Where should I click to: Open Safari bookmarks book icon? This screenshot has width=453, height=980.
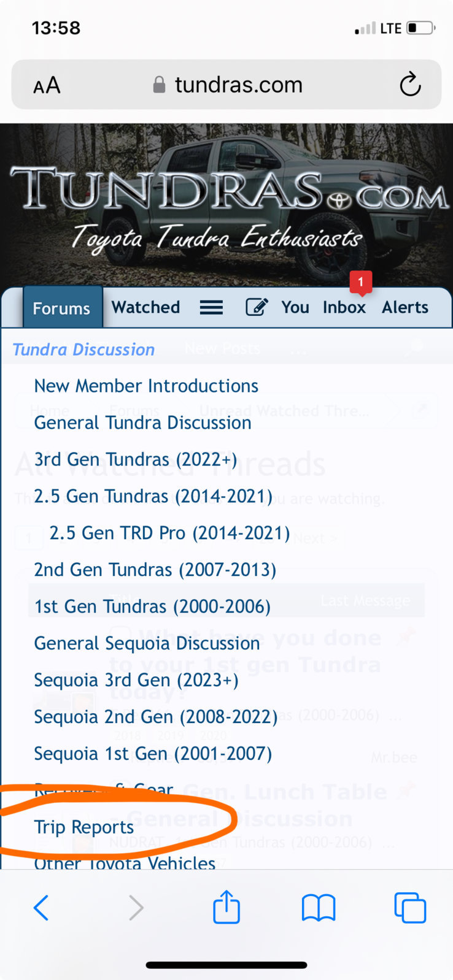point(319,908)
